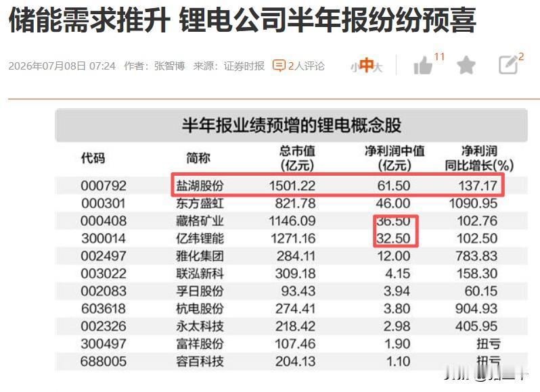Viewport: 540px width, 392px height.
Task: Click the star favorite icon
Action: (466, 65)
